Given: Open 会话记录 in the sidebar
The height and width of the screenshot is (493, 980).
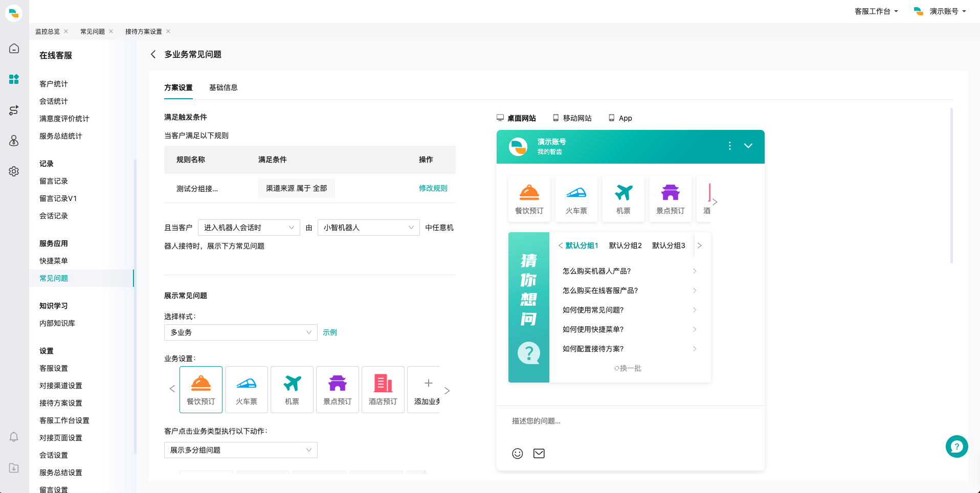Looking at the screenshot, I should pyautogui.click(x=54, y=216).
